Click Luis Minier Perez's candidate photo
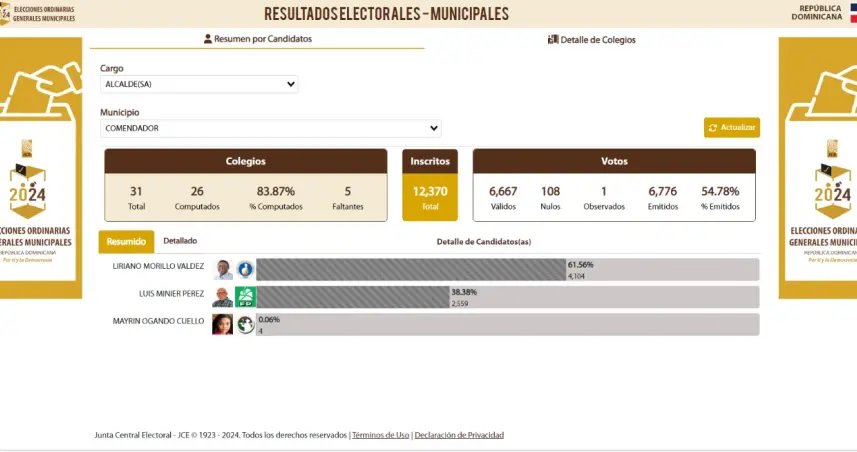The image size is (857, 452). pos(223,297)
